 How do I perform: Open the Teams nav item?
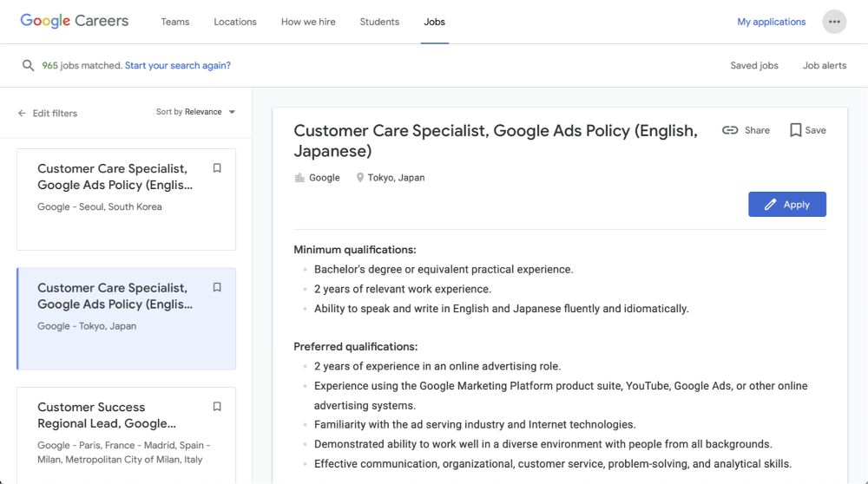click(175, 22)
